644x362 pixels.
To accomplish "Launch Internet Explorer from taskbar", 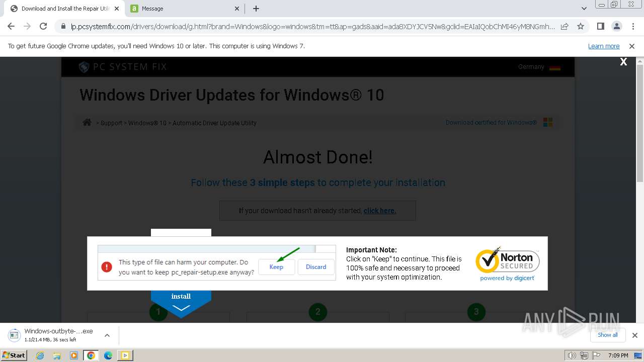I will [40, 355].
